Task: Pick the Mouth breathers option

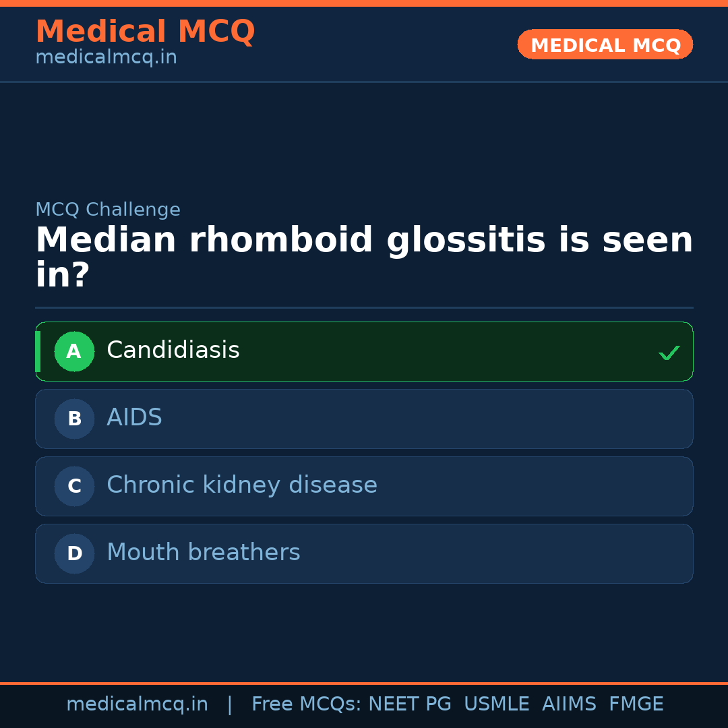Action: (204, 553)
